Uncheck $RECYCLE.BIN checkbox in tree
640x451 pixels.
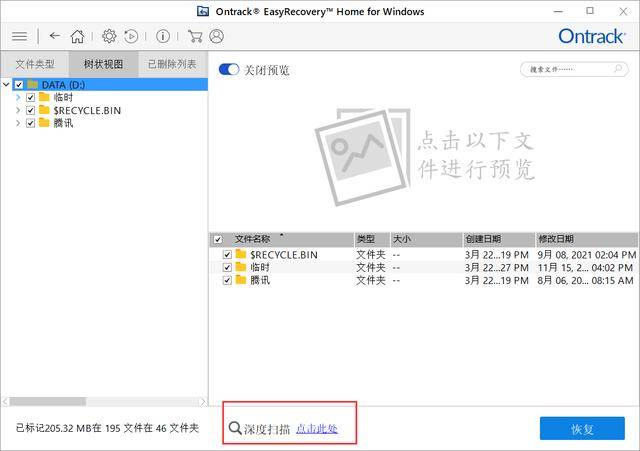[x=31, y=111]
